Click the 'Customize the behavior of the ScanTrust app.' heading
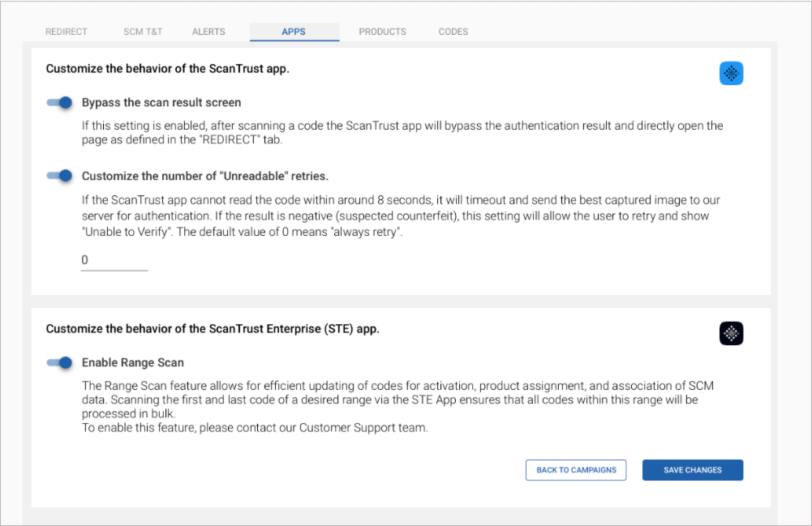 [168, 69]
